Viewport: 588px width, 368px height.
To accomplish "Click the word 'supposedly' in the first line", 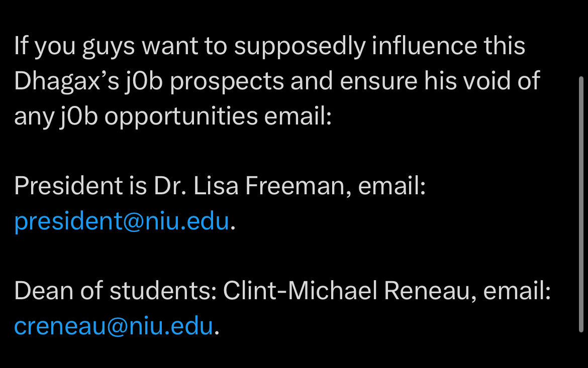I will [300, 47].
